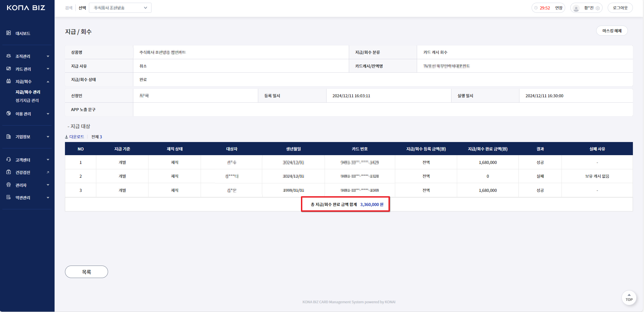This screenshot has height=312, width=644.
Task: Click the 약관관리 document icon
Action: click(x=9, y=197)
